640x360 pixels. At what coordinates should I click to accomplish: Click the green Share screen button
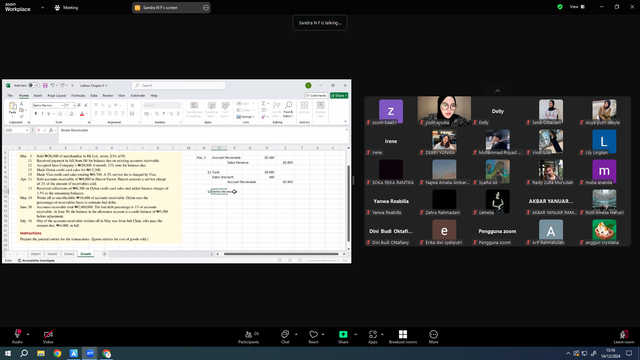343,337
